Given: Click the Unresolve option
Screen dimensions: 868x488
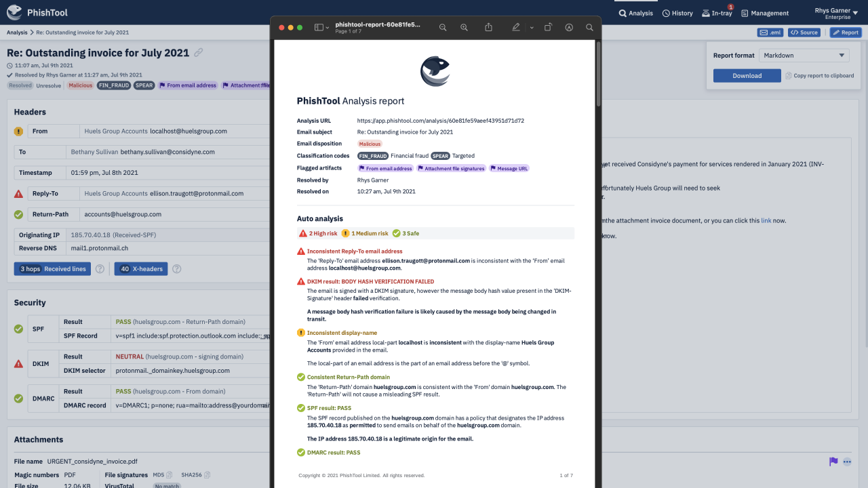Looking at the screenshot, I should point(48,85).
